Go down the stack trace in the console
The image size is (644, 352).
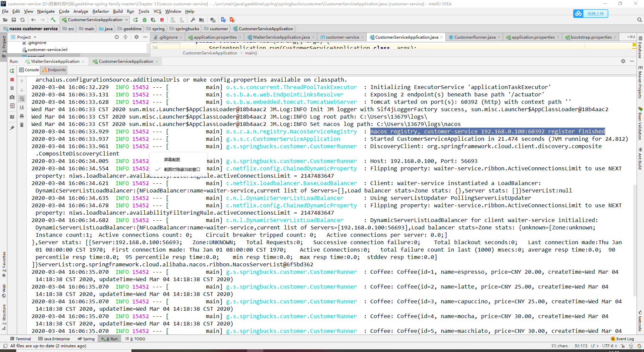(22, 90)
